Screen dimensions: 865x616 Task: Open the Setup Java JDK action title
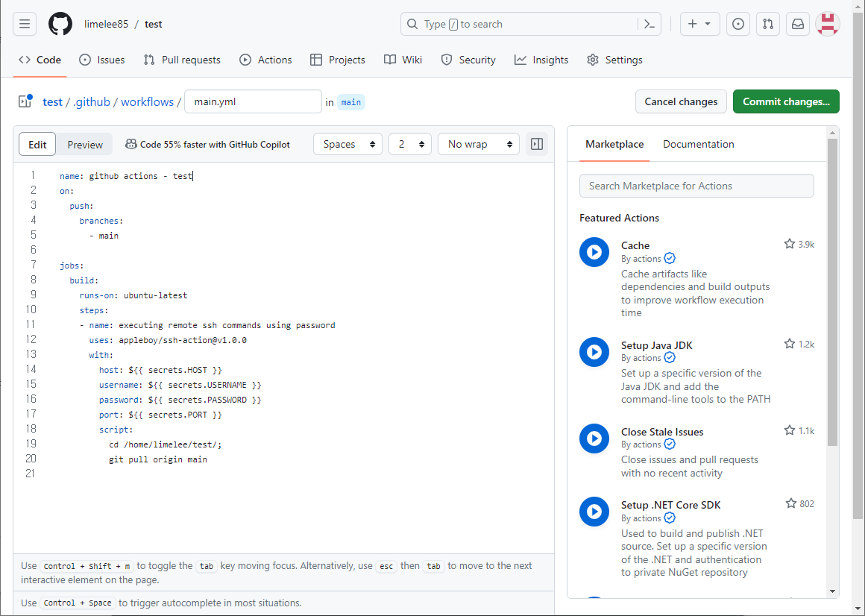pos(656,345)
